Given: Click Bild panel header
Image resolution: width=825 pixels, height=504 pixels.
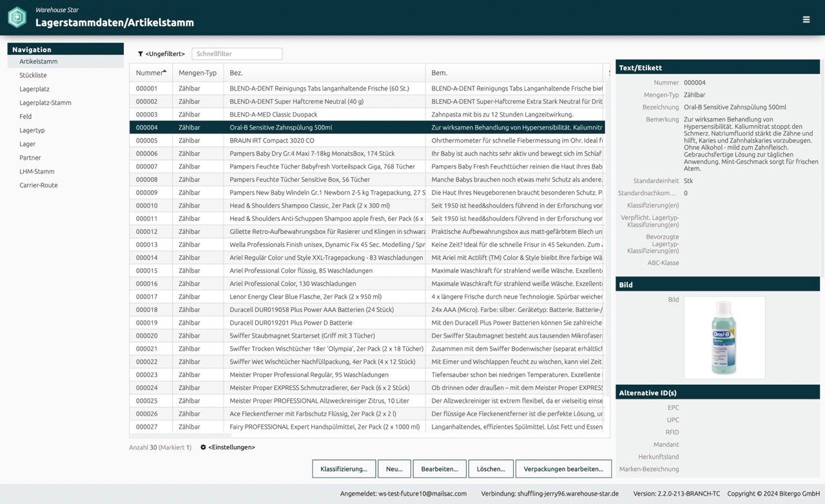Looking at the screenshot, I should tap(717, 284).
